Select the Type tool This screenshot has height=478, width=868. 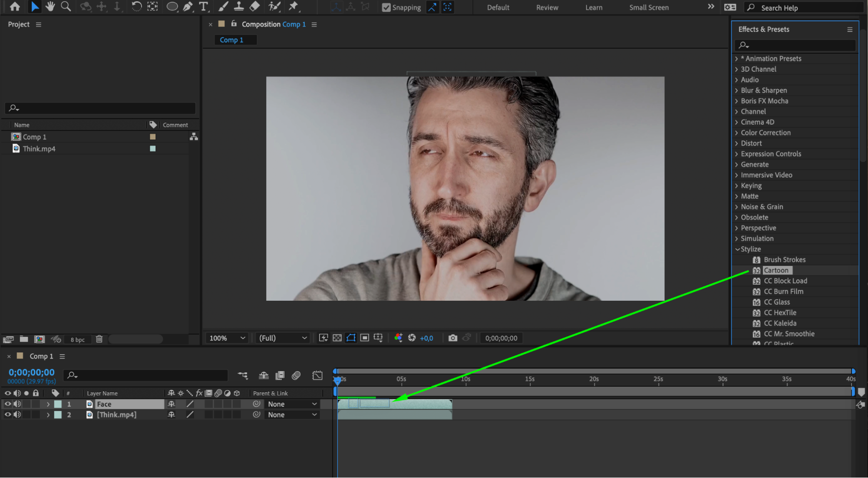point(203,7)
